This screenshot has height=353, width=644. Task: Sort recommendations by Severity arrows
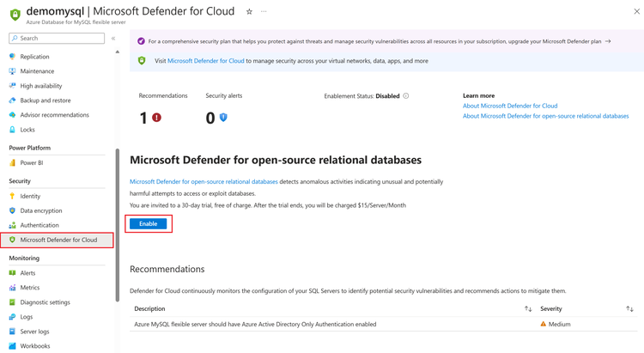point(629,308)
